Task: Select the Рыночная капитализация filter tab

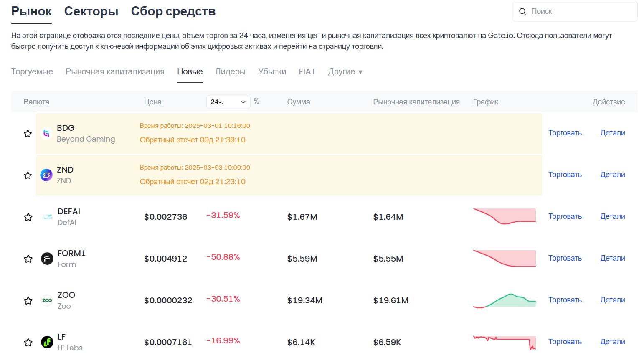Action: click(x=115, y=72)
